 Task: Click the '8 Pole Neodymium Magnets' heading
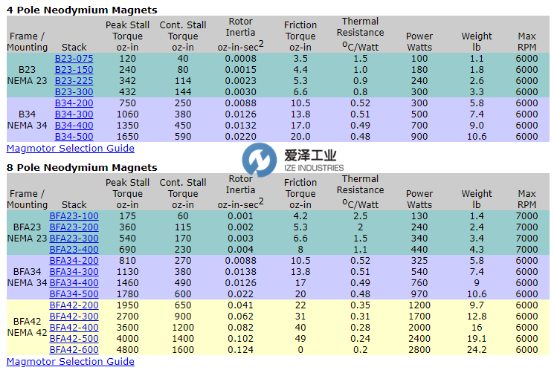coord(82,168)
